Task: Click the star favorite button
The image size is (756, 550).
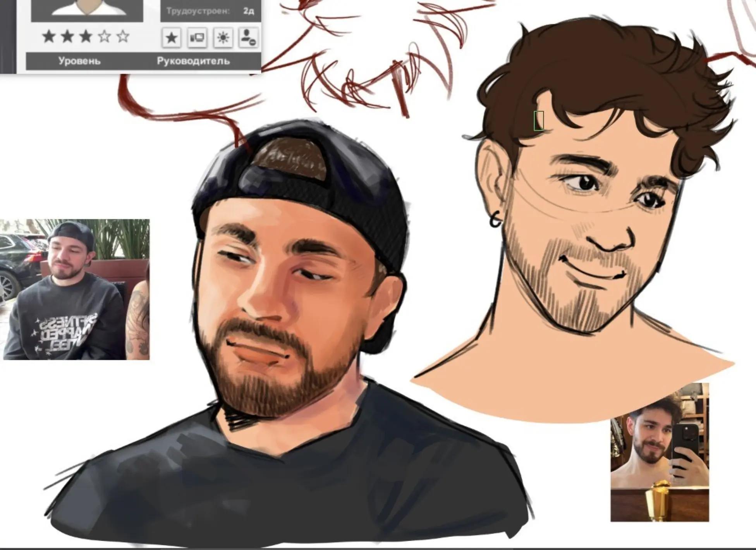Action: coord(171,38)
